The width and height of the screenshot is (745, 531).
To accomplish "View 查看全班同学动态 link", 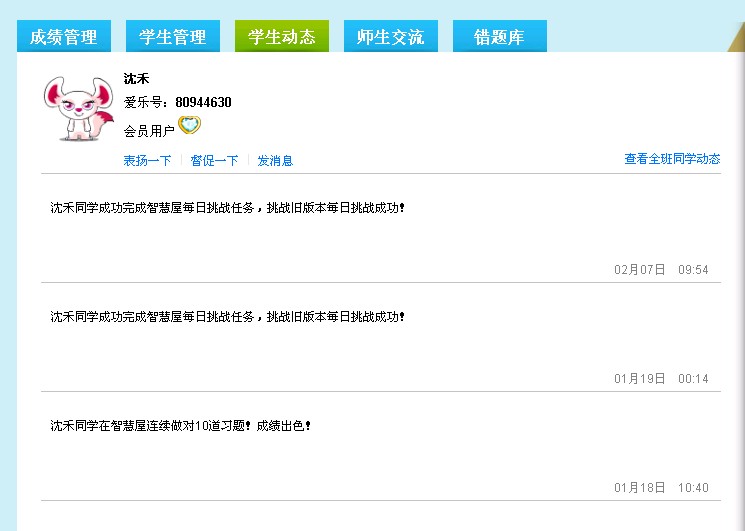I will [672, 159].
